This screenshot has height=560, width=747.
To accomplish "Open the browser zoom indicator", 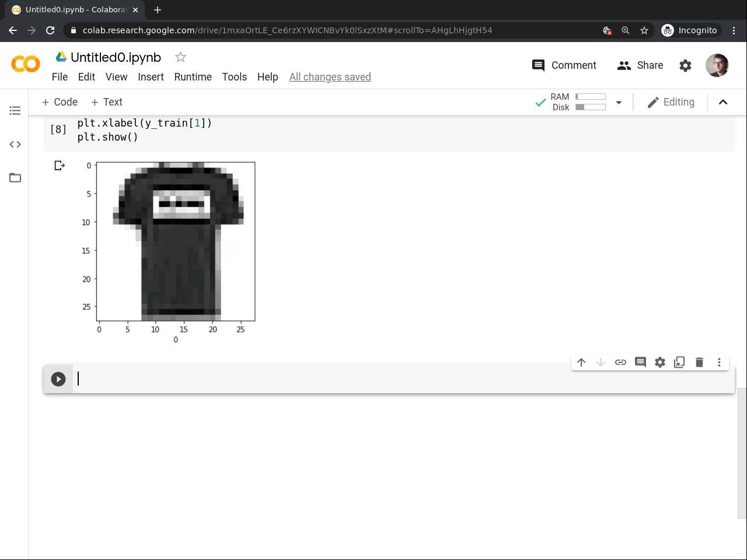I will (626, 30).
